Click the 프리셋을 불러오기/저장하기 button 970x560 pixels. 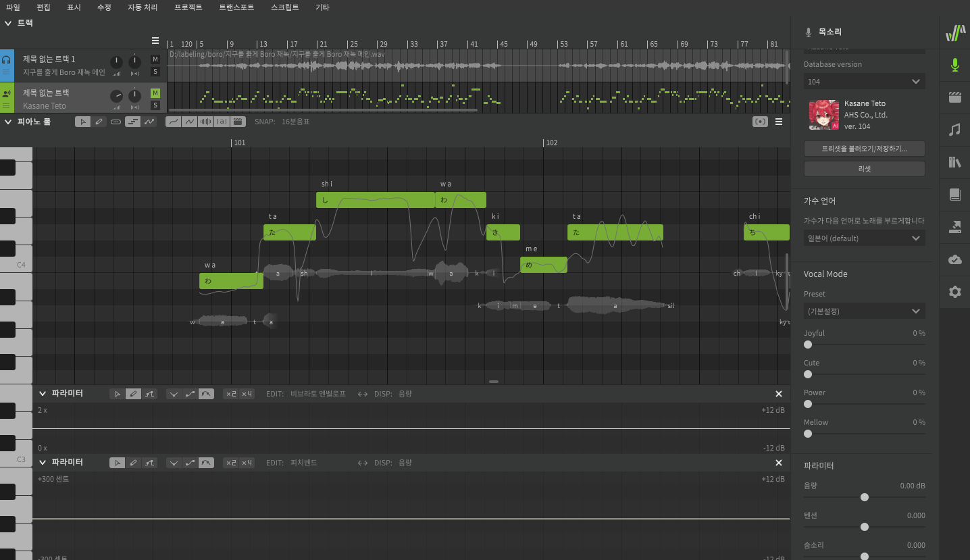click(x=864, y=149)
